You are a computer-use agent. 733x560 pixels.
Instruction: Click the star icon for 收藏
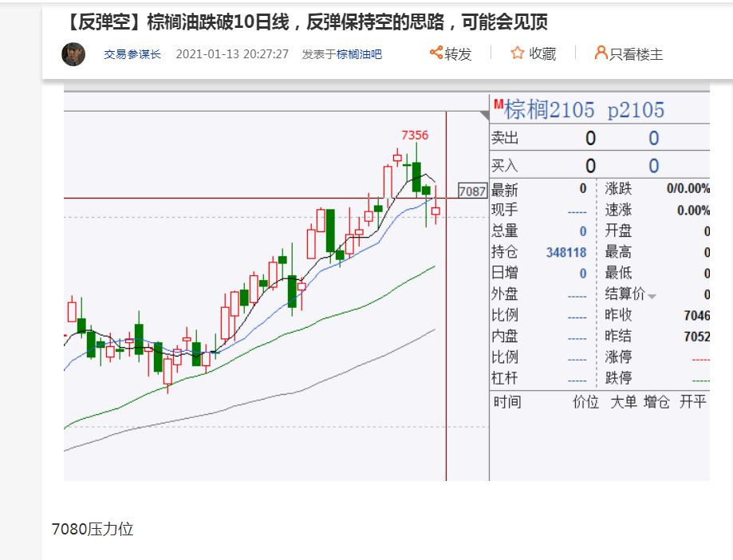click(518, 53)
